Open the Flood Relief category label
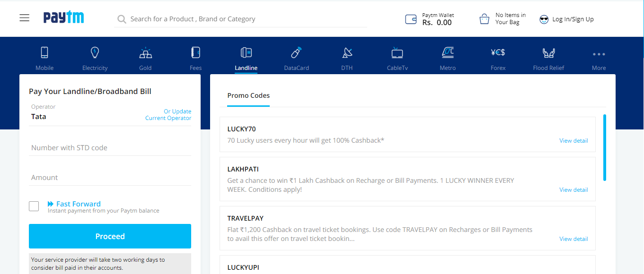Screen dimensions: 644x274 pyautogui.click(x=548, y=68)
